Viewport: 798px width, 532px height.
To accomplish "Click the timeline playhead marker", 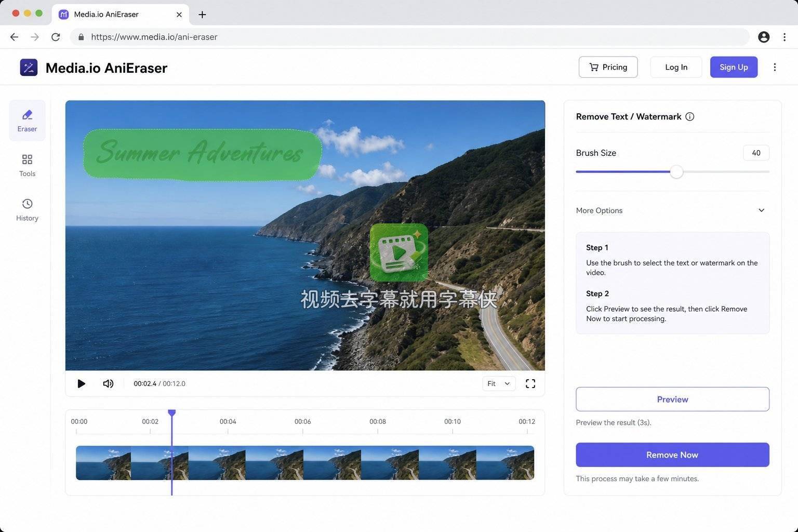I will point(171,413).
